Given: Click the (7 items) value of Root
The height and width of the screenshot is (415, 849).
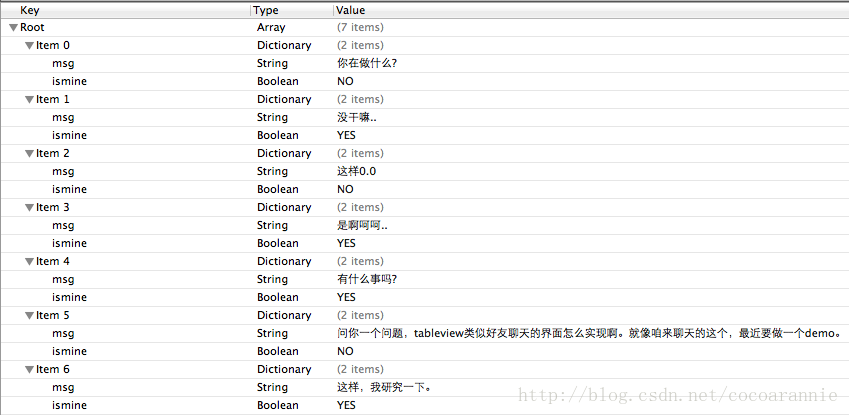Looking at the screenshot, I should click(360, 27).
